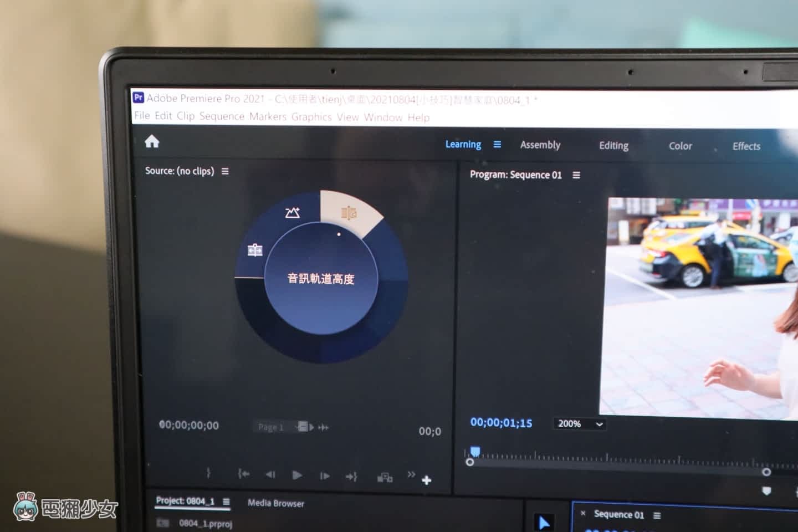Click the Home icon

pos(152,142)
